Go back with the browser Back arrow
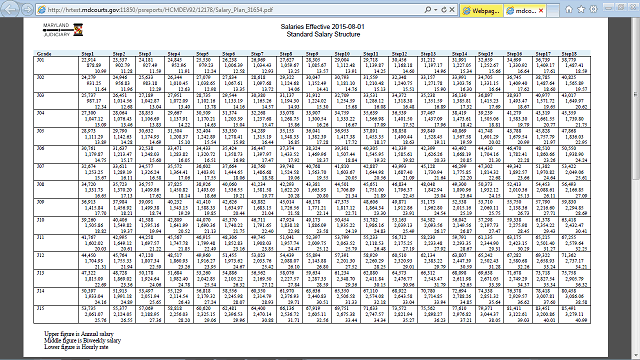This screenshot has height=360, width=640. point(10,9)
